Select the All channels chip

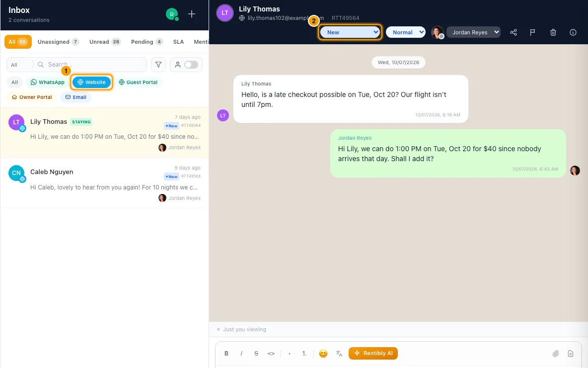pos(14,82)
